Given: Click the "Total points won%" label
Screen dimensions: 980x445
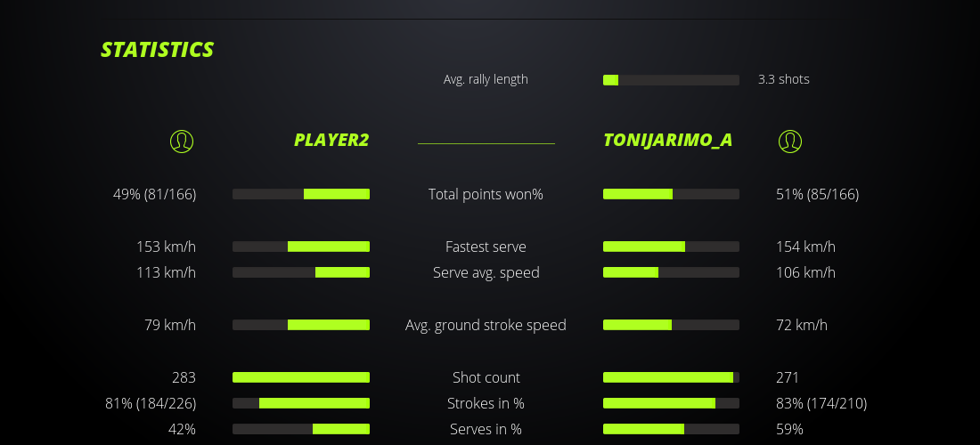Looking at the screenshot, I should pyautogui.click(x=486, y=194).
